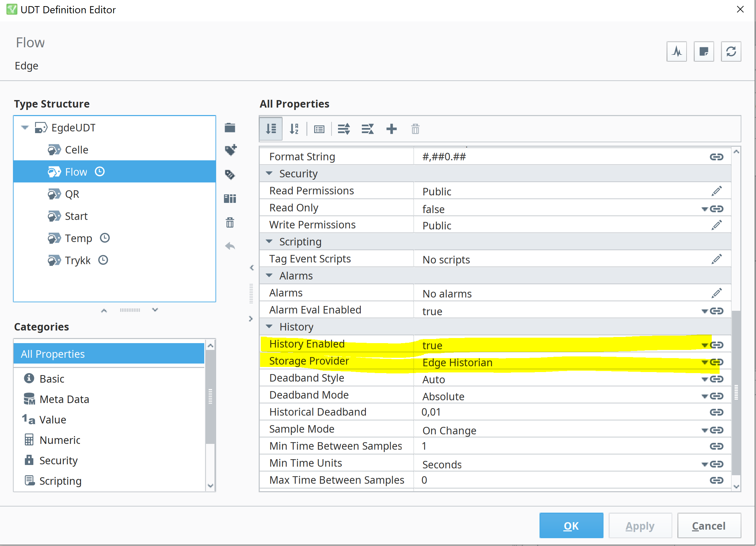Edit Alarms with pencil icon

coord(717,293)
